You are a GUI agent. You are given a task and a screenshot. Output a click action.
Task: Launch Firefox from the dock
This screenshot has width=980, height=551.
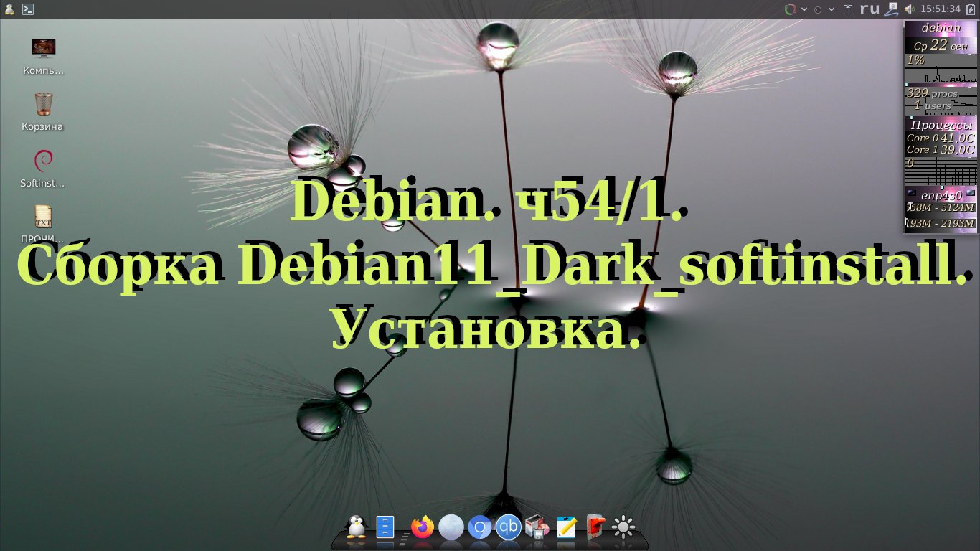(x=423, y=527)
